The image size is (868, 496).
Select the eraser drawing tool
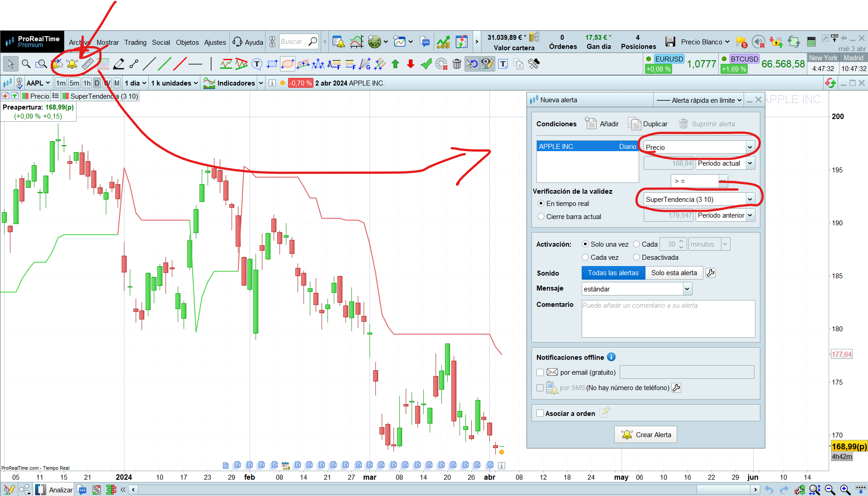pos(119,64)
